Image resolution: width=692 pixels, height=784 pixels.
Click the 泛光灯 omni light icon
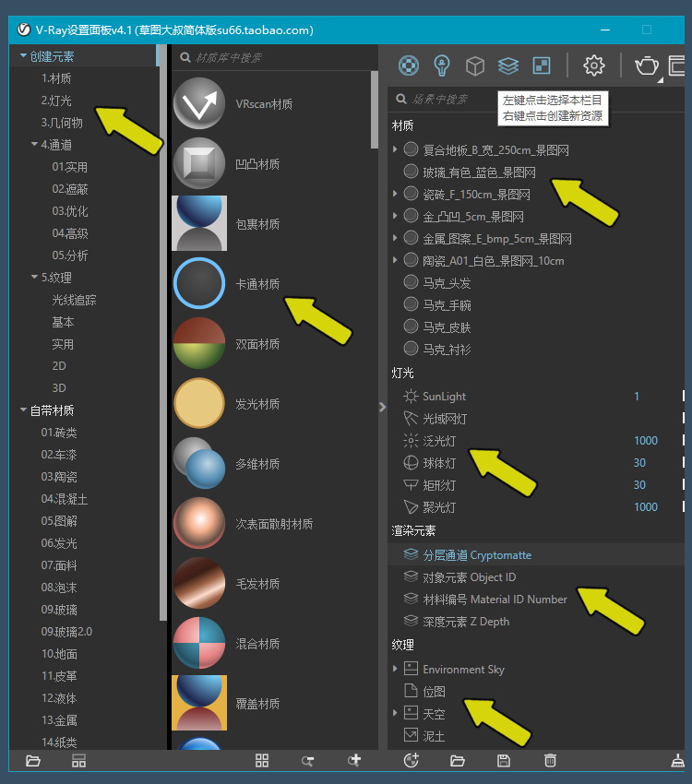coord(411,441)
